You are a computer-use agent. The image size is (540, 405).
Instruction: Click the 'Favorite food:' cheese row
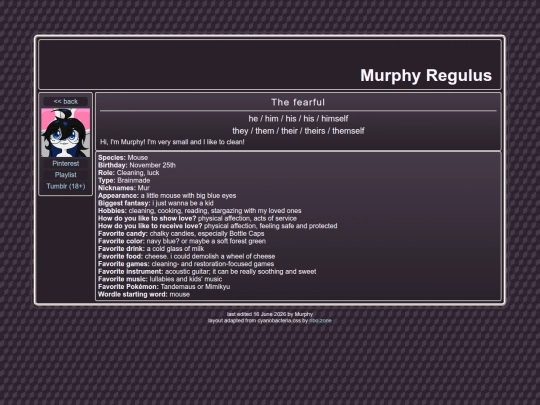[186, 256]
